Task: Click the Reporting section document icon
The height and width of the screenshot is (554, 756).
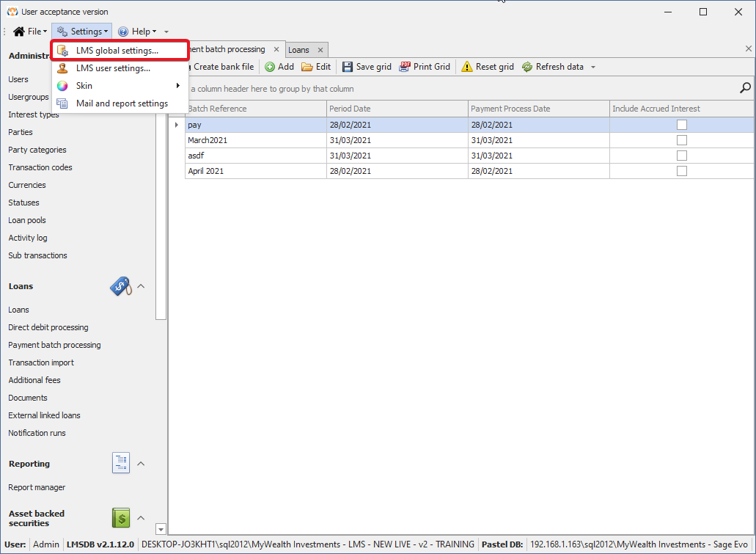Action: pos(121,463)
